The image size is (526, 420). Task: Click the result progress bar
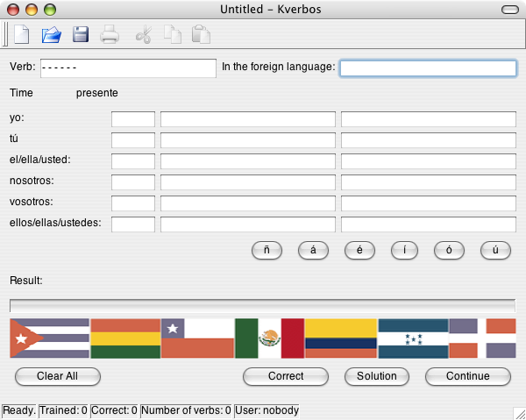tap(262, 305)
